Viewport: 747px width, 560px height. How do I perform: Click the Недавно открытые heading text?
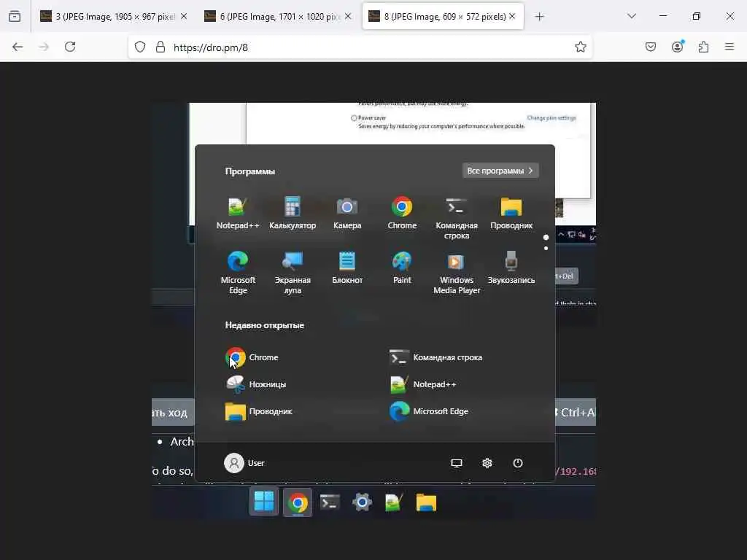pyautogui.click(x=264, y=325)
